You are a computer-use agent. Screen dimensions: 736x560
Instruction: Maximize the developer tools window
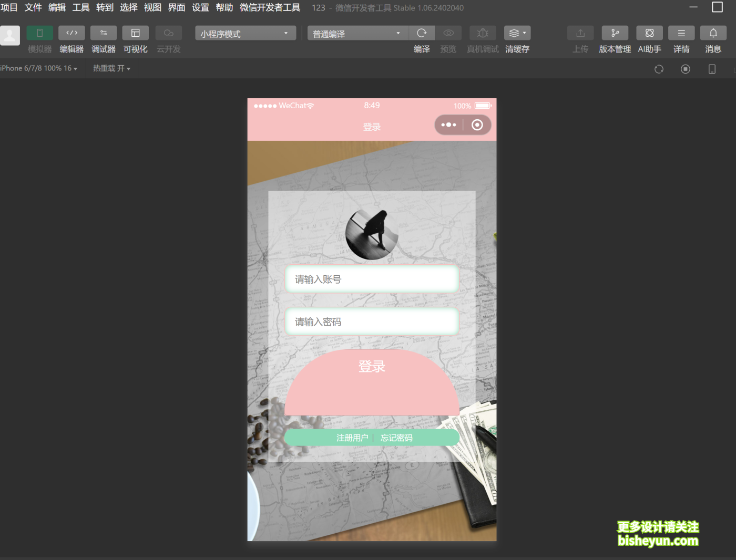point(718,7)
